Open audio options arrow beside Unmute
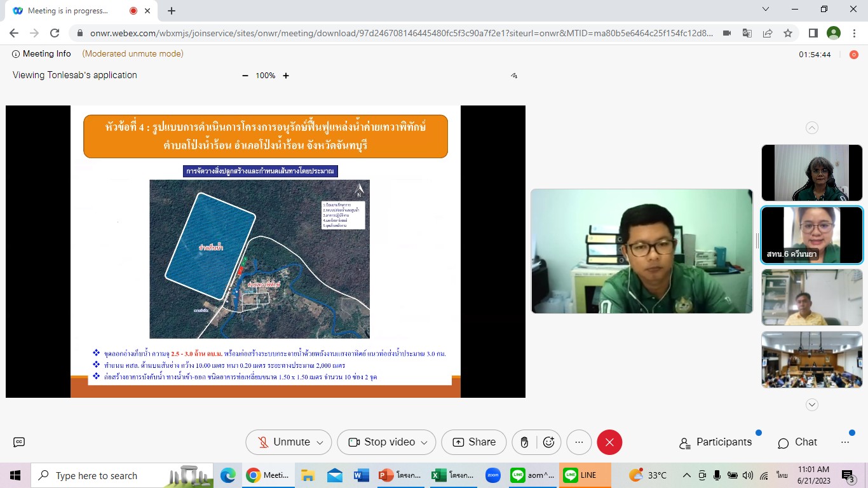Screen dimensions: 868x488 pos(320,442)
